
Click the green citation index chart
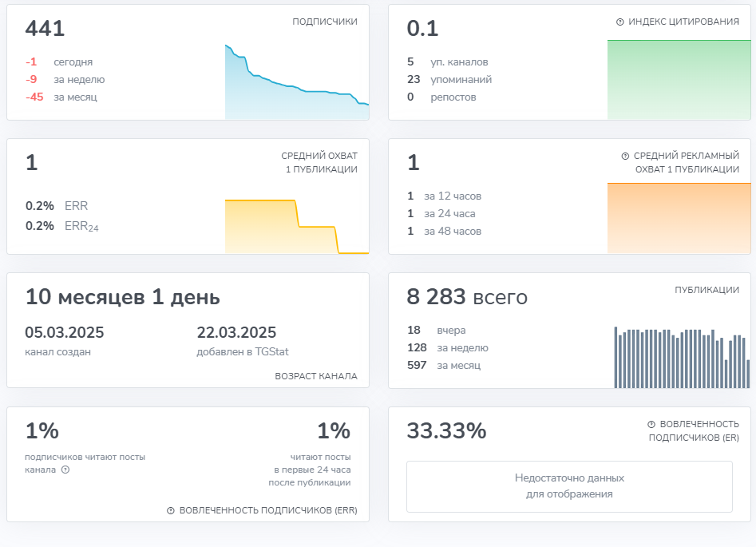pos(679,80)
